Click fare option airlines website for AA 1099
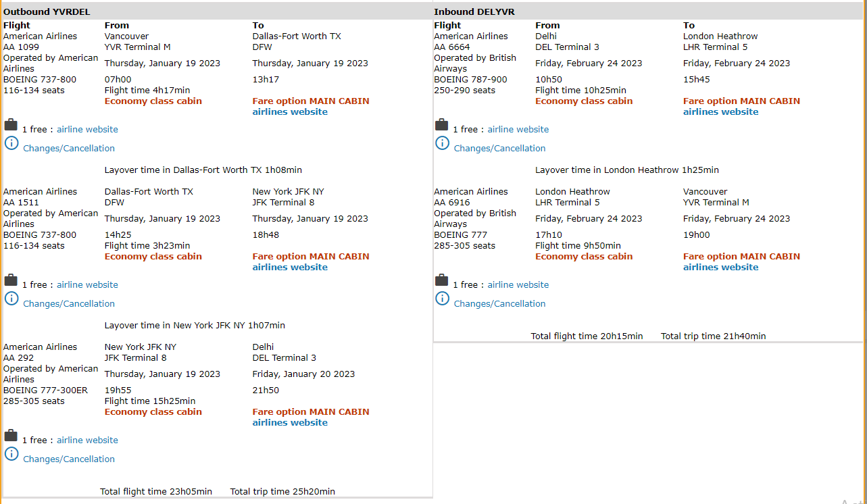 coord(290,112)
